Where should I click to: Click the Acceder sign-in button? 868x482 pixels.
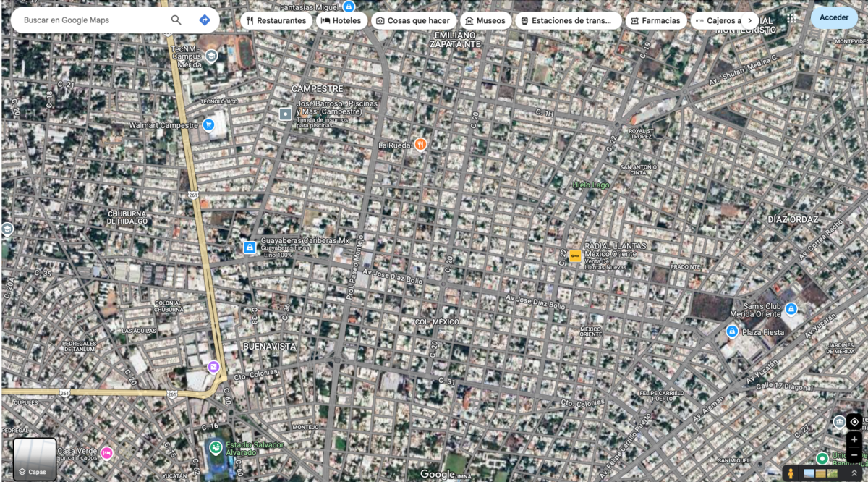tap(833, 17)
